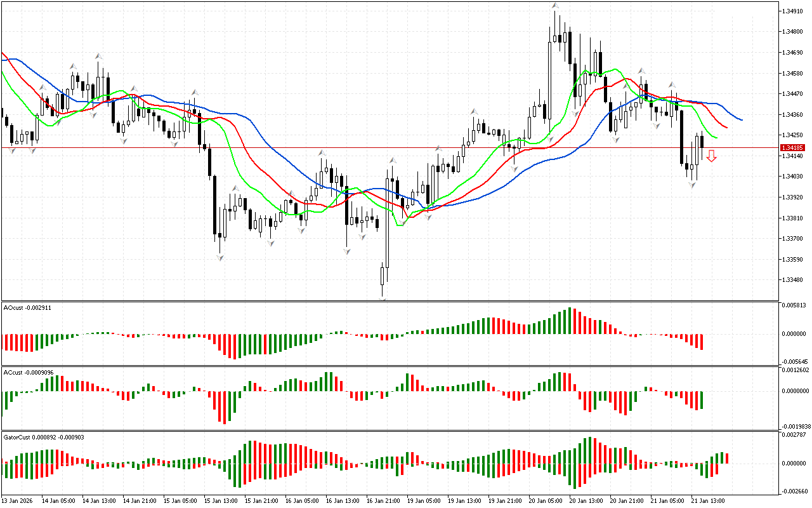Click the fractal arrow below the last candle low
Viewport: 812px width, 508px height.
pyautogui.click(x=692, y=185)
